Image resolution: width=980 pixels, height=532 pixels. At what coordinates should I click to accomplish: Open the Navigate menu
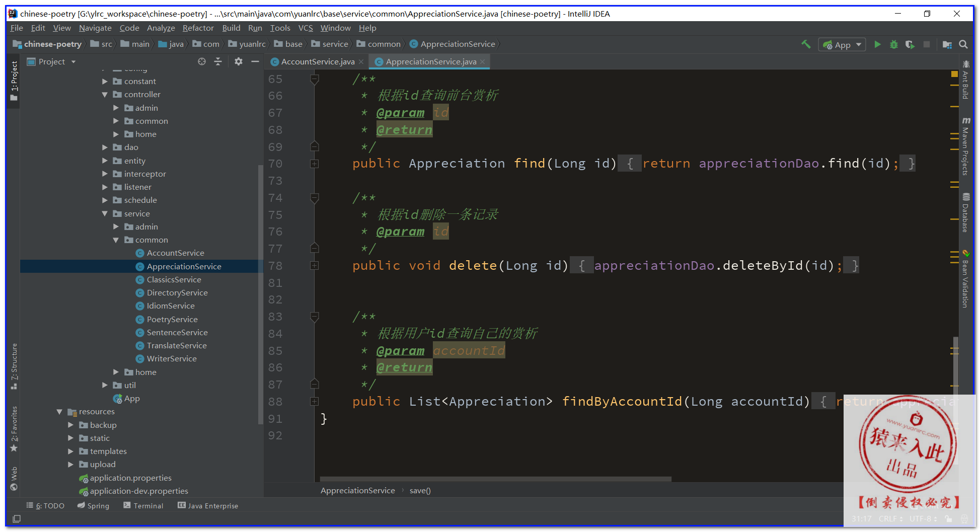95,28
